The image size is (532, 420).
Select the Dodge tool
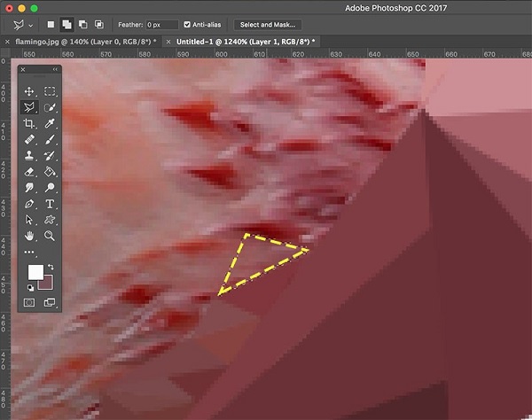(50, 188)
